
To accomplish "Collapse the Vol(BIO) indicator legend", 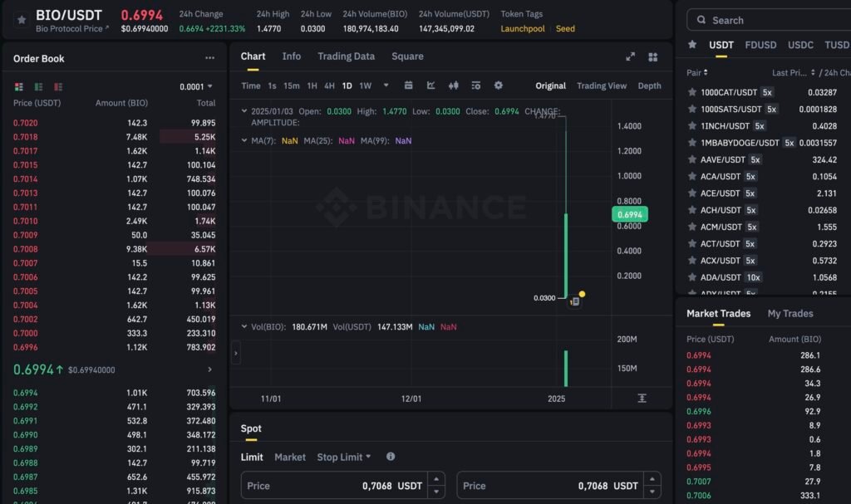I will [244, 326].
